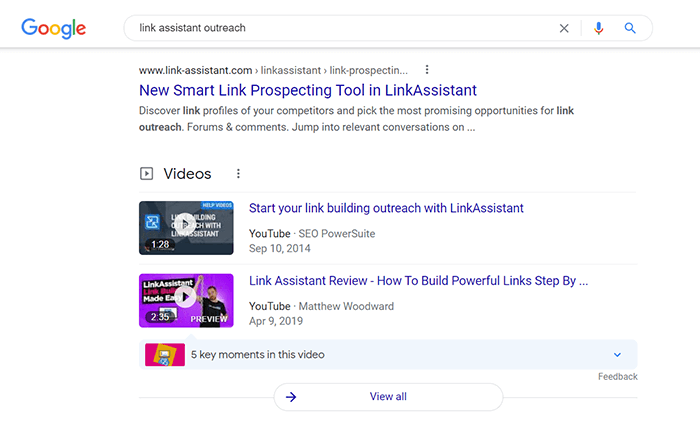Open the three-dot menu beside link-assistant.com URL
Viewport: 700px width, 433px height.
coord(427,70)
